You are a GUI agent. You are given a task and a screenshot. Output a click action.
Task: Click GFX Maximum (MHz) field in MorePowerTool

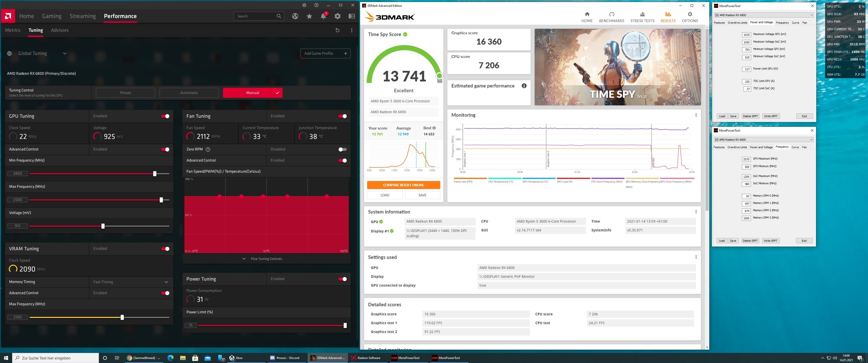[746, 159]
